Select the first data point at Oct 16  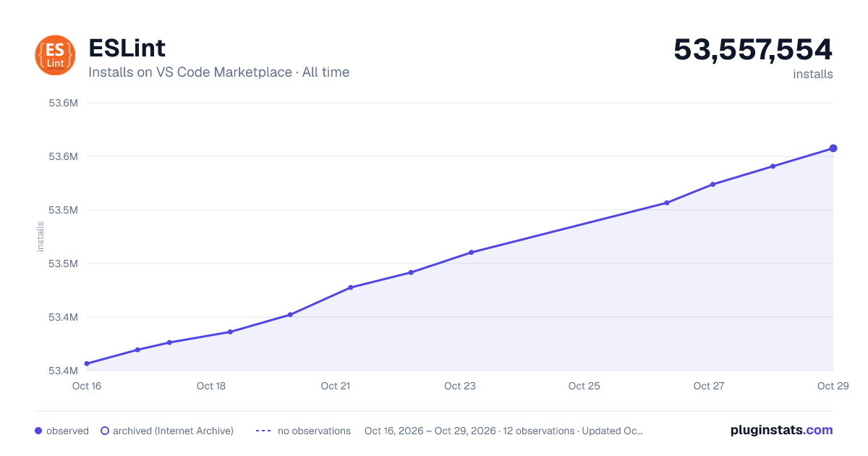coord(87,363)
